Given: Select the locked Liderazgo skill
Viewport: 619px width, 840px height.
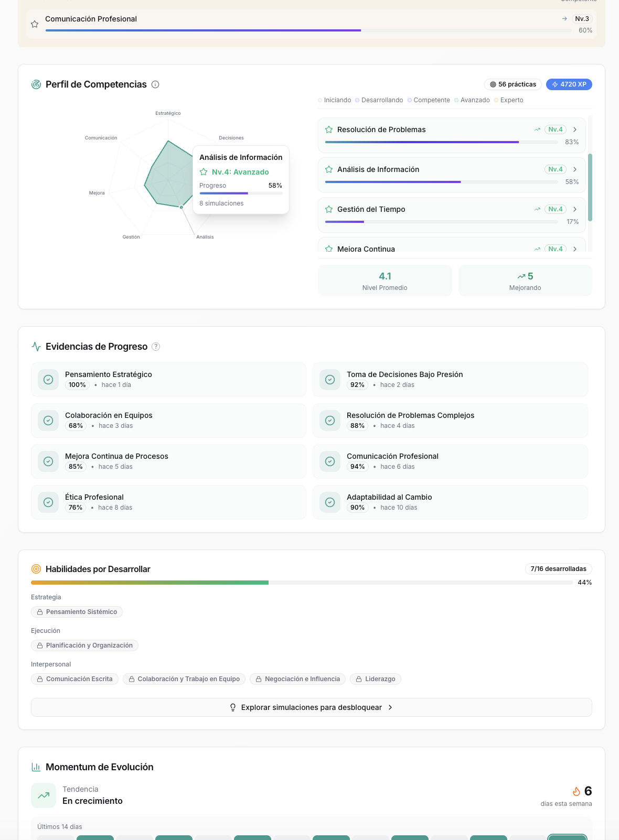Looking at the screenshot, I should click(376, 679).
